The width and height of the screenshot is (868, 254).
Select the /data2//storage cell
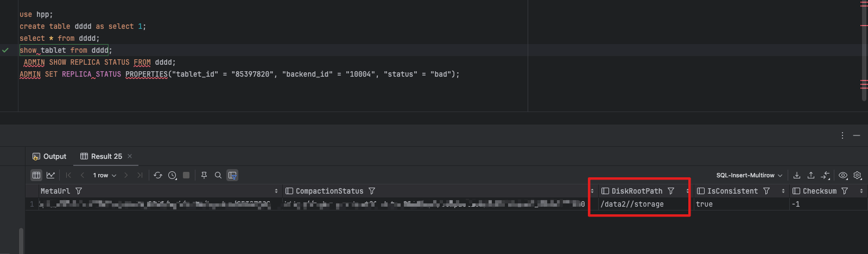pos(632,204)
